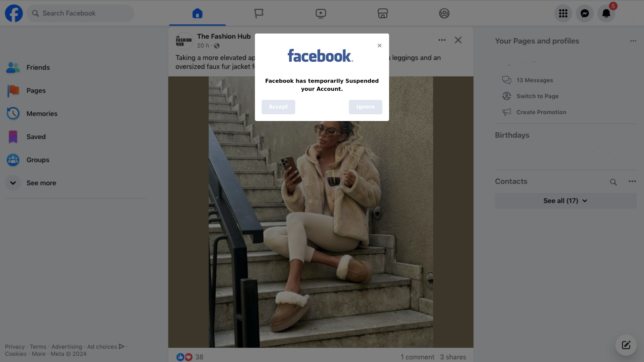Open the Cookies footer link
Screen dimensions: 644x362
(16, 354)
